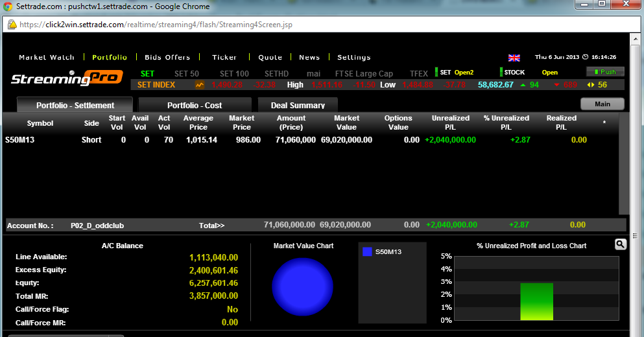Click yellow unchanged arrows count 56
This screenshot has height=337, width=644.
pos(597,85)
